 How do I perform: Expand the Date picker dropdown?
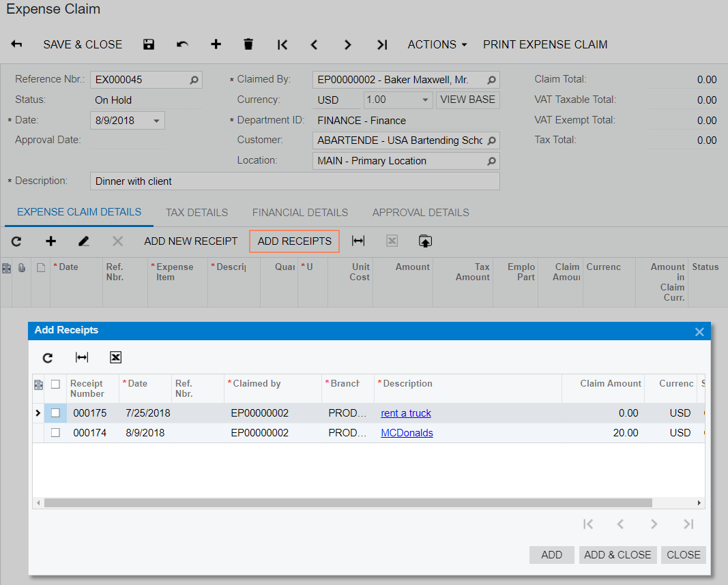click(156, 121)
